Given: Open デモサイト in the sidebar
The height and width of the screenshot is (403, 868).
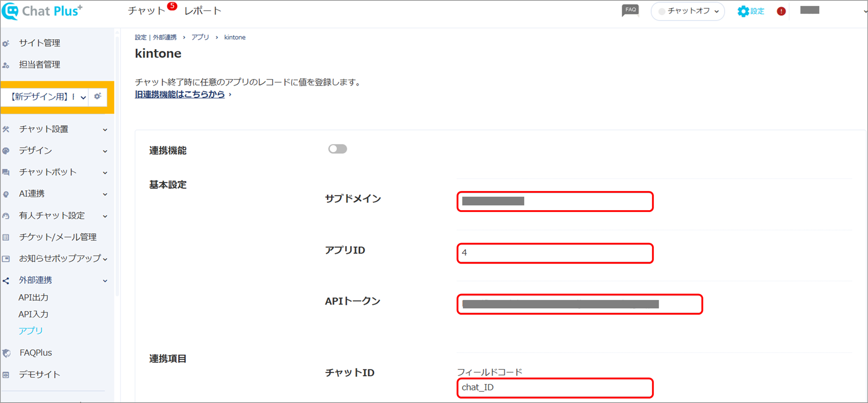Looking at the screenshot, I should click(x=40, y=374).
